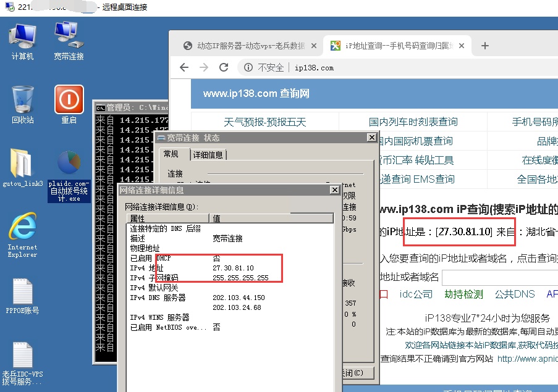558x392 pixels.
Task: Select the 描述 宽带连接 row
Action: 230,238
